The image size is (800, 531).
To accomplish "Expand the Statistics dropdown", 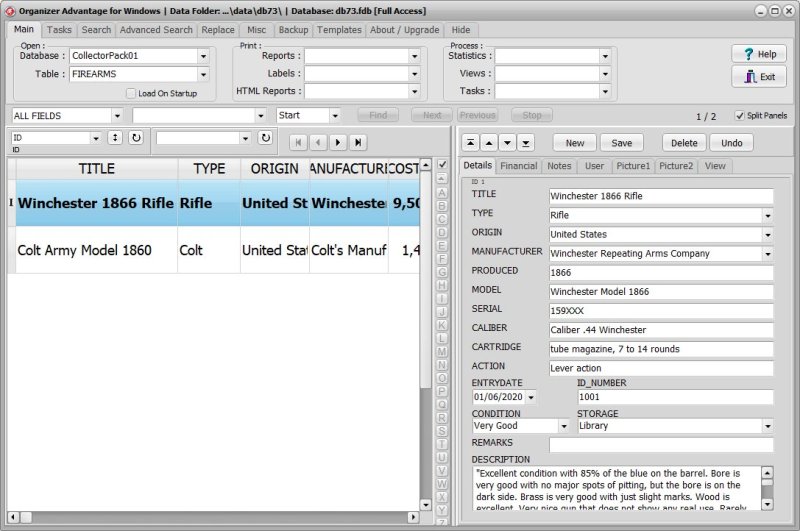I will coord(605,56).
